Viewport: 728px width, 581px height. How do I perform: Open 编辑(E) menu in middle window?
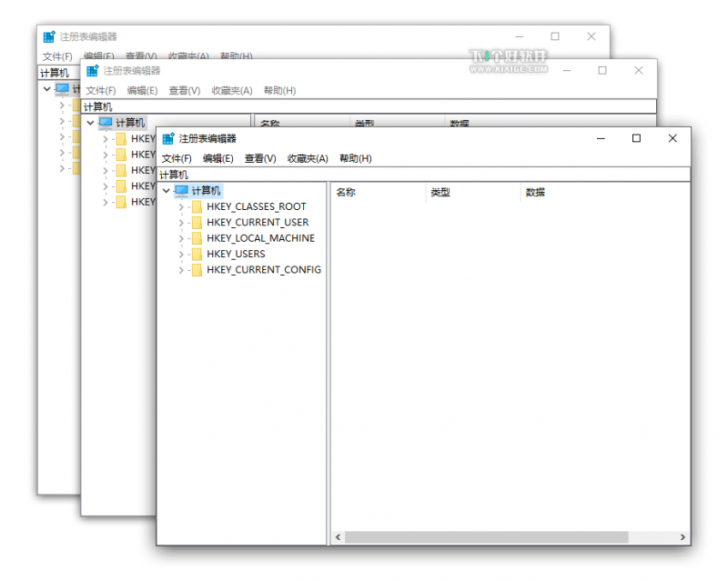point(143,91)
